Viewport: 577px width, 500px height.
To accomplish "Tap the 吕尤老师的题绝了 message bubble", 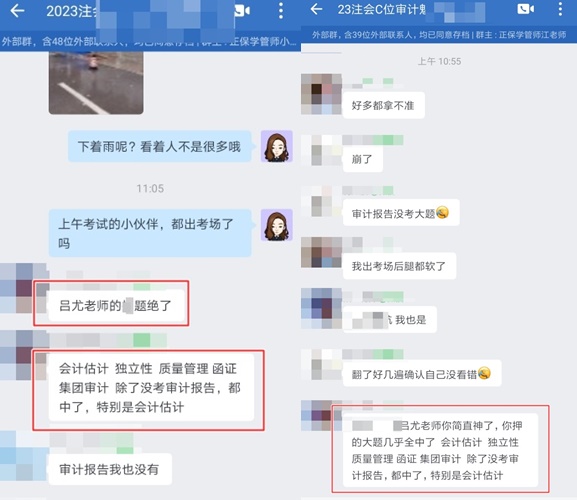I will (116, 305).
